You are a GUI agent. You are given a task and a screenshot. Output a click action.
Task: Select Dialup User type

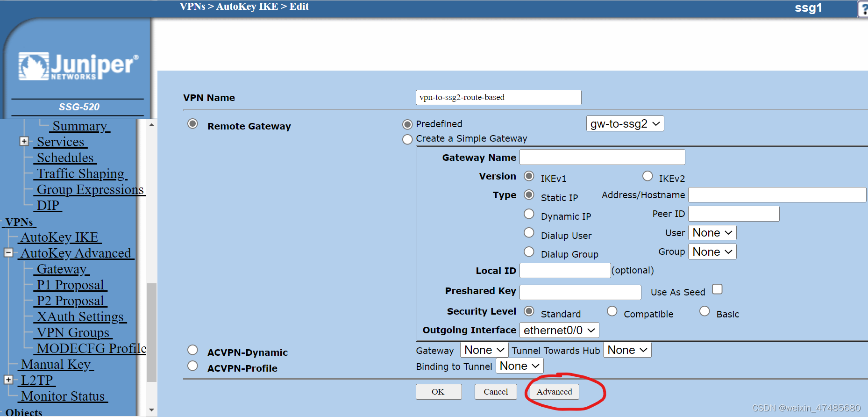click(529, 232)
